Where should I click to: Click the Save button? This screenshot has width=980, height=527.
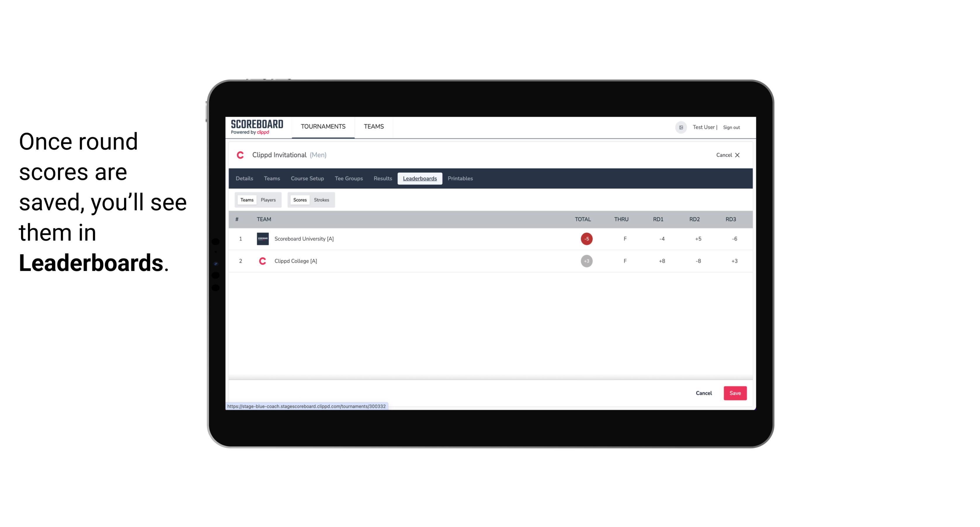(734, 393)
